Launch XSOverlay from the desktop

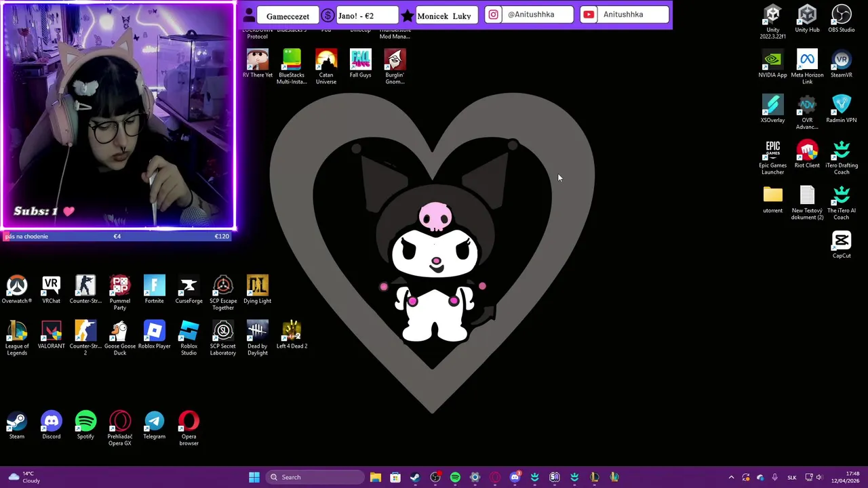pyautogui.click(x=772, y=109)
